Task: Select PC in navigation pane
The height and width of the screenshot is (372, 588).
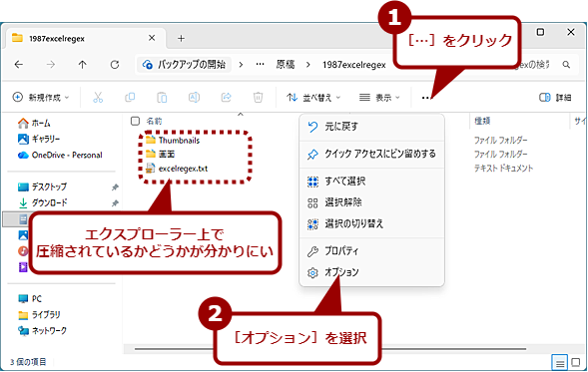Action: point(30,298)
